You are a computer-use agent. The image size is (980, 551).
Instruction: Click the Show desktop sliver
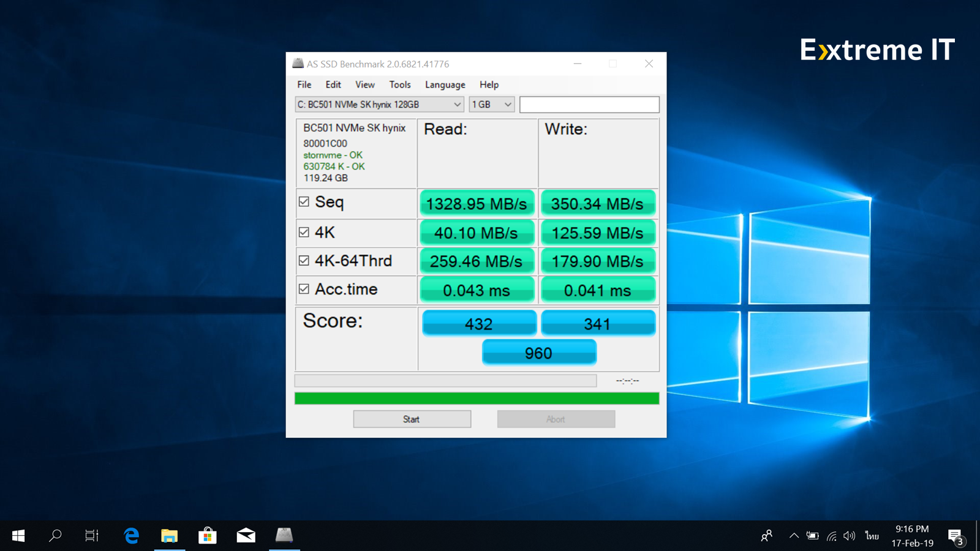(978, 536)
